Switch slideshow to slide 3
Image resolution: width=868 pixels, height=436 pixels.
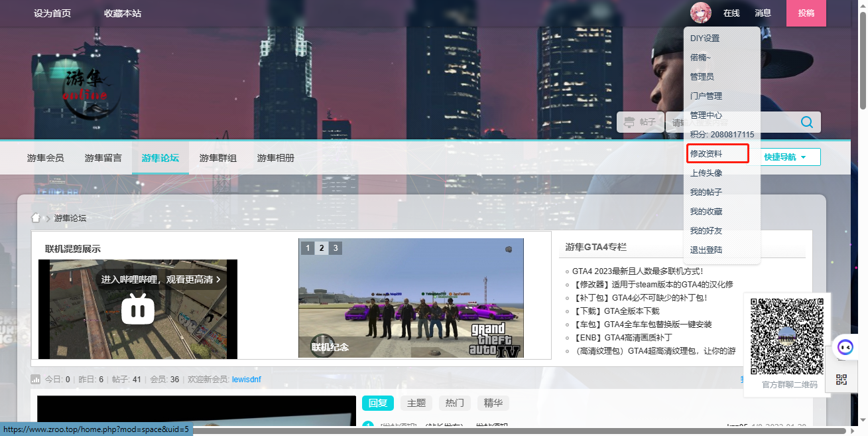[x=336, y=248]
